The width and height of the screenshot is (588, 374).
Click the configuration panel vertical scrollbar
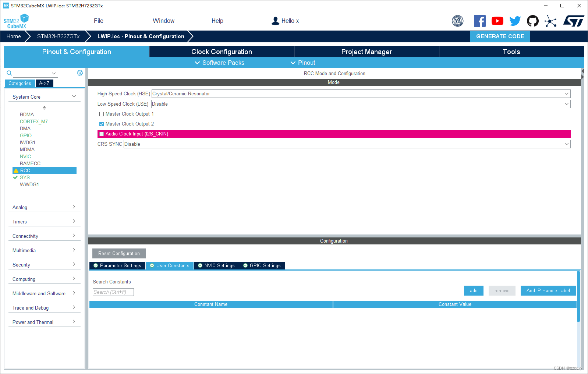point(578,297)
